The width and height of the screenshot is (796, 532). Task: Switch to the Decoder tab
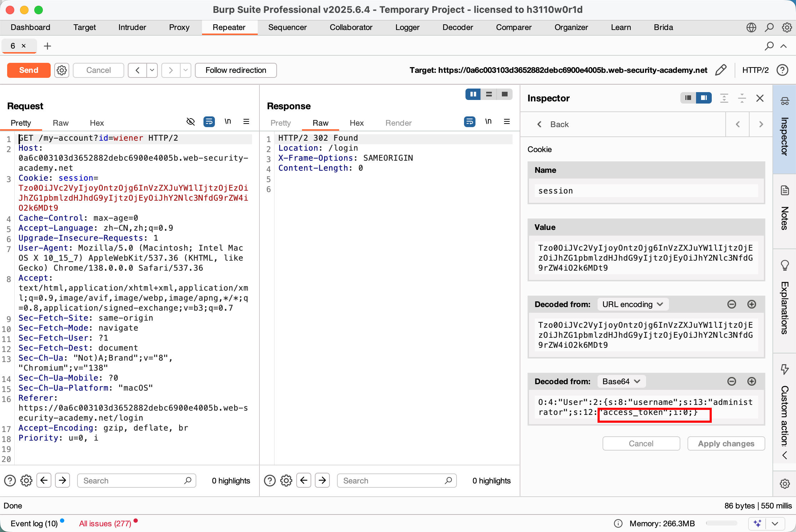click(x=457, y=27)
